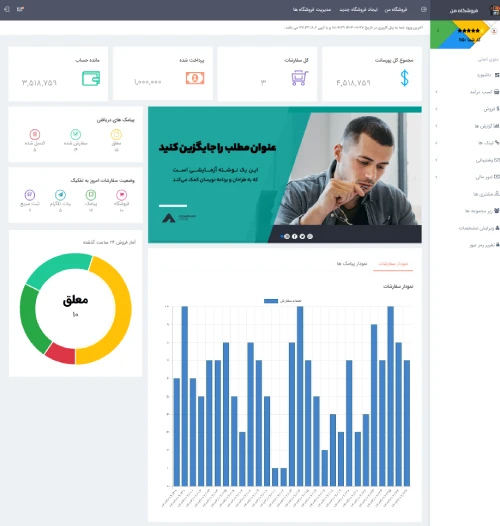Viewport: 500px width, 526px height.
Task: Click the store logo in sidebar header
Action: tap(495, 10)
